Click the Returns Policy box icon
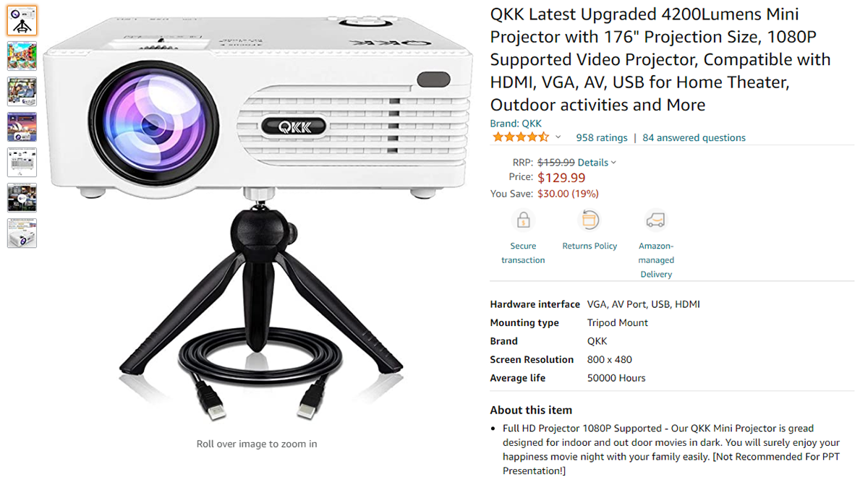868x477 pixels. [590, 220]
